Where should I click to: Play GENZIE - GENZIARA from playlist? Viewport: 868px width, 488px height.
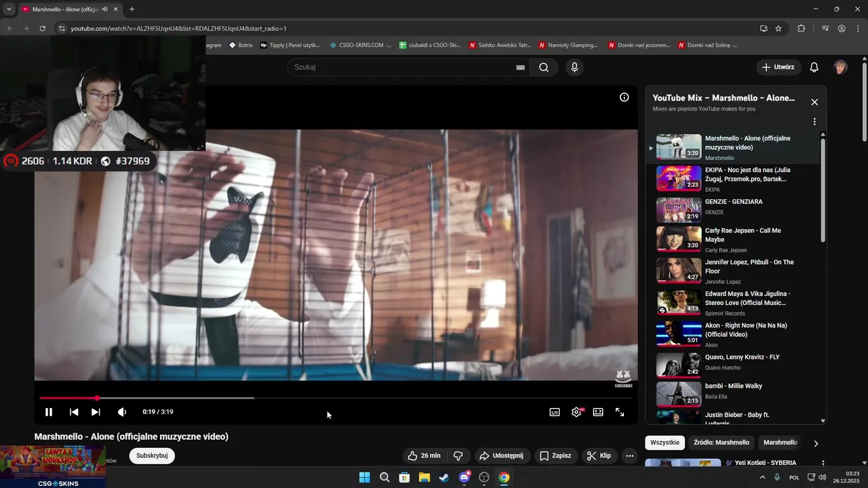pyautogui.click(x=732, y=210)
